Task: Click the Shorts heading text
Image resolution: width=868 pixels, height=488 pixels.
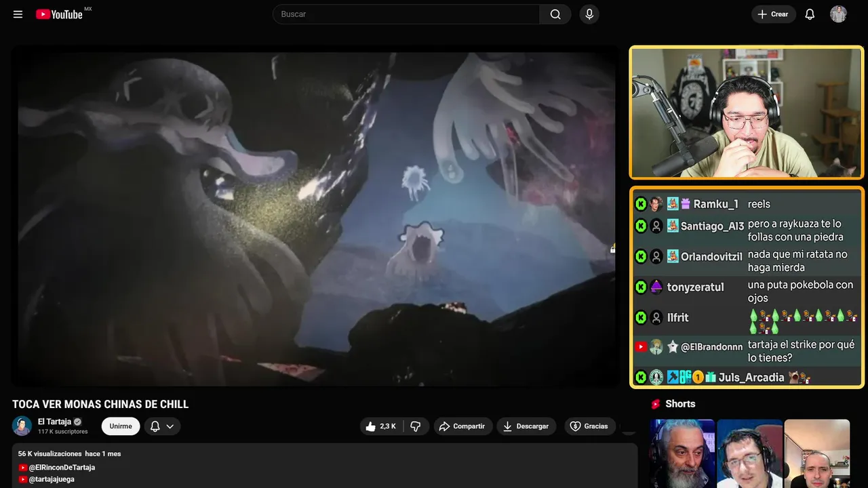Action: (x=680, y=404)
